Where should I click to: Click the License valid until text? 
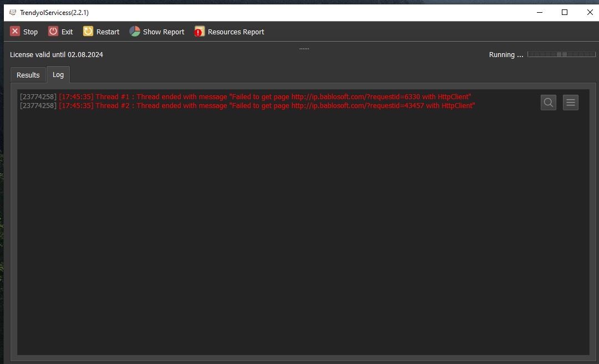[57, 55]
